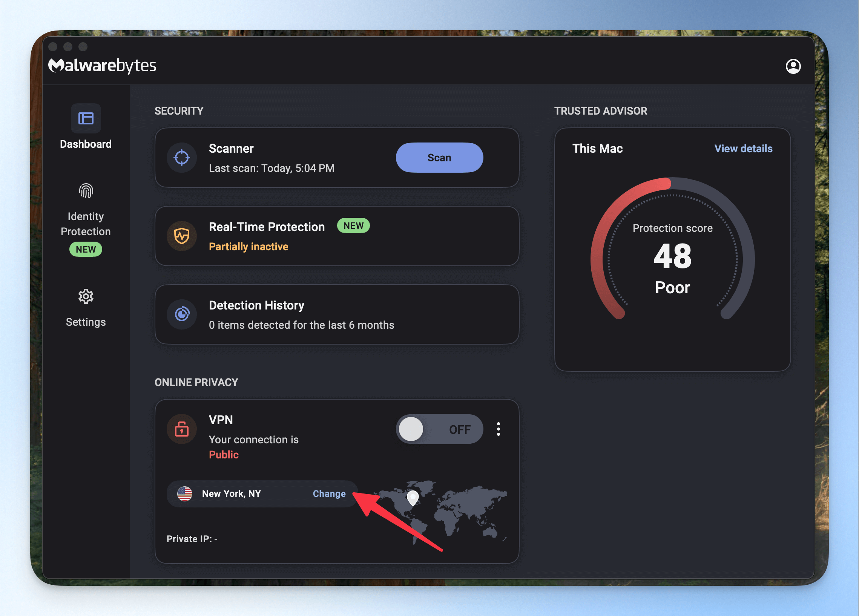The width and height of the screenshot is (859, 616).
Task: Click the map location pin
Action: point(413,498)
